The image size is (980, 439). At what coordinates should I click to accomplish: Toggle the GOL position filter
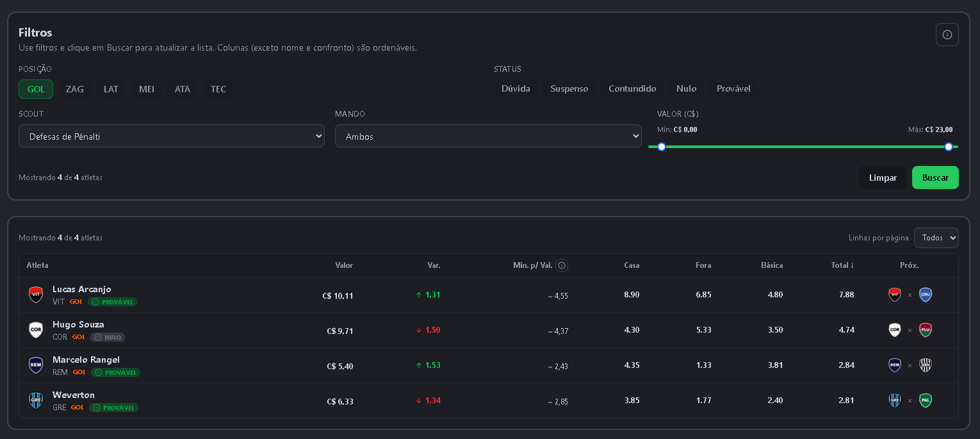click(x=36, y=89)
